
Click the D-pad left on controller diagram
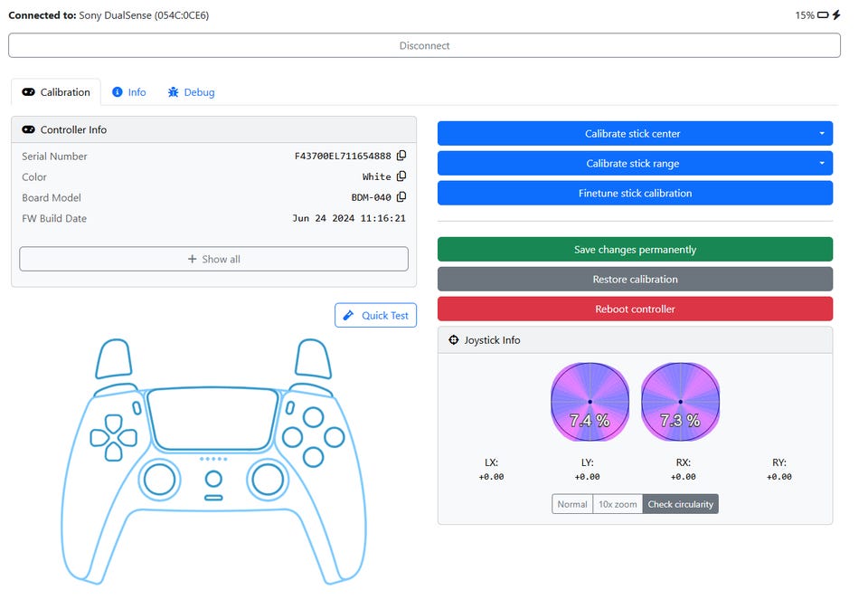click(99, 438)
